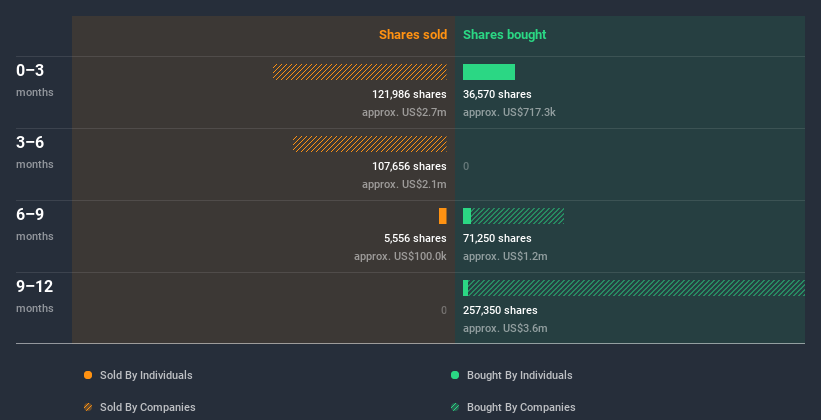Click the '71,250 shares' value
This screenshot has width=821, height=420.
[x=497, y=238]
